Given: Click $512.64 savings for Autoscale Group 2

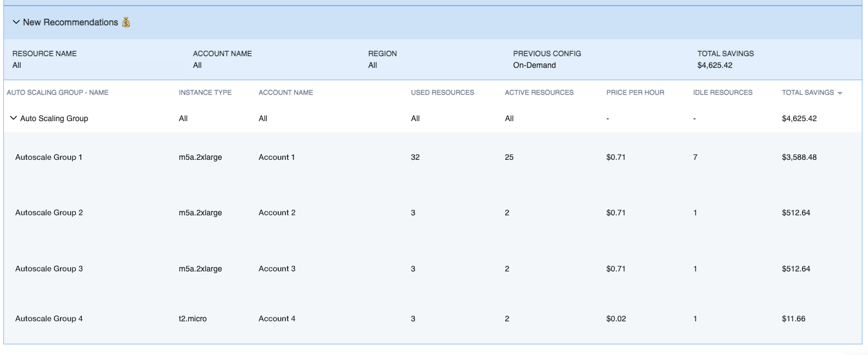Looking at the screenshot, I should point(796,213).
